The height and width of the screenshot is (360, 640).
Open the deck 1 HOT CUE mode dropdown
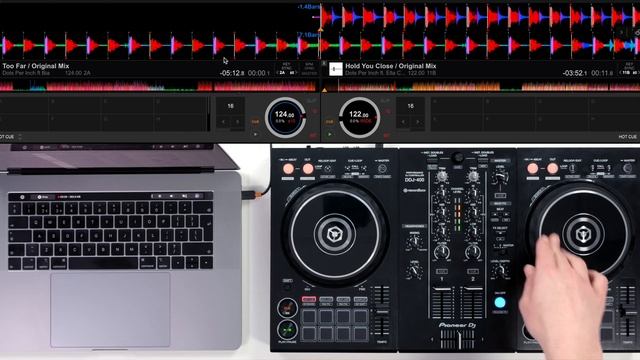(x=11, y=137)
